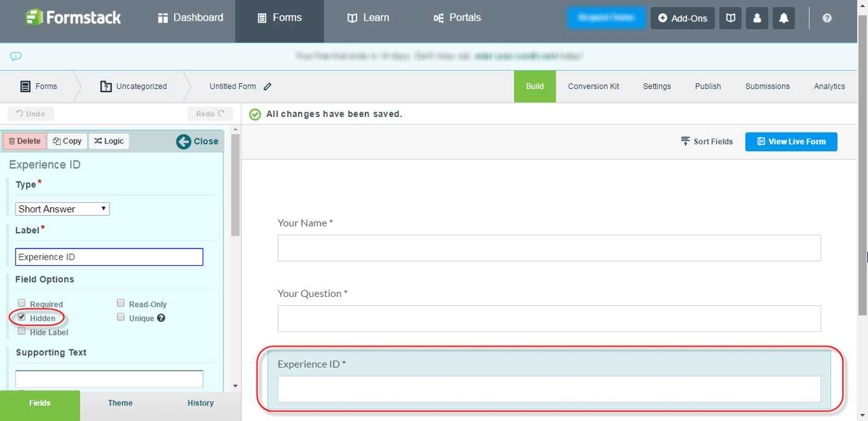Open the Publish tab

pyautogui.click(x=708, y=86)
